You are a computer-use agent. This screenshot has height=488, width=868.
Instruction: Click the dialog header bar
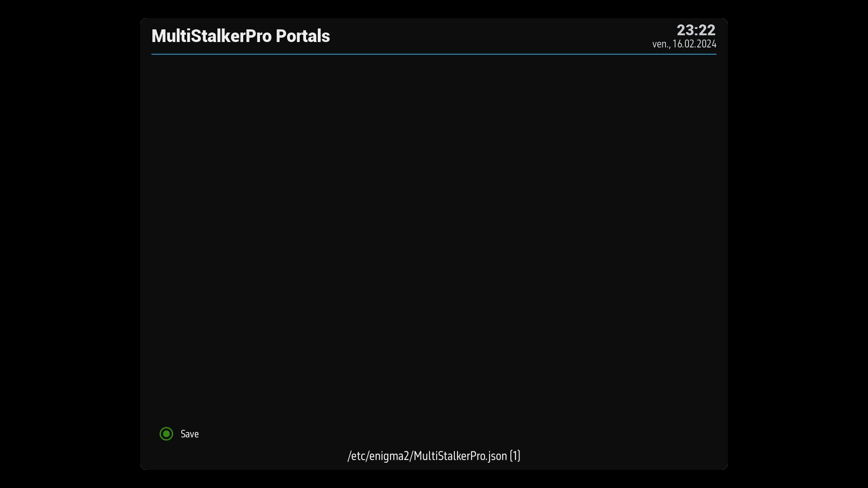[434, 36]
